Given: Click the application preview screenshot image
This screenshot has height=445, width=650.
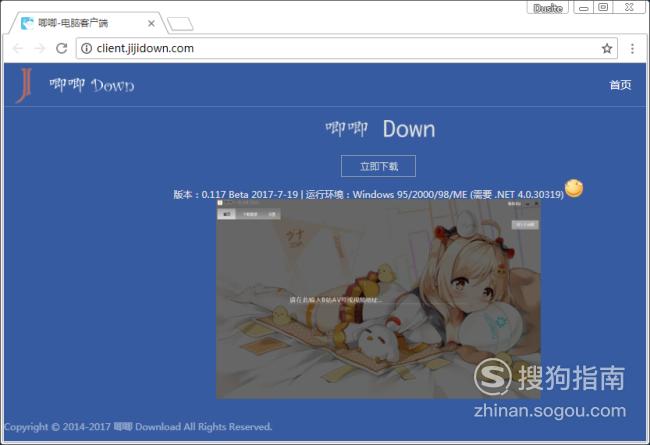Looking at the screenshot, I should (378, 299).
